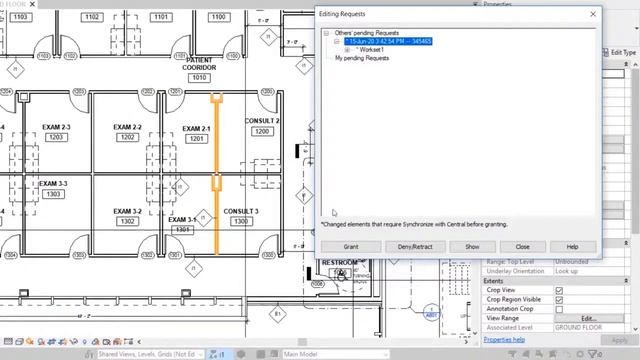Open the Visual Style view control
Screen dimensions: 640x360
19,342
